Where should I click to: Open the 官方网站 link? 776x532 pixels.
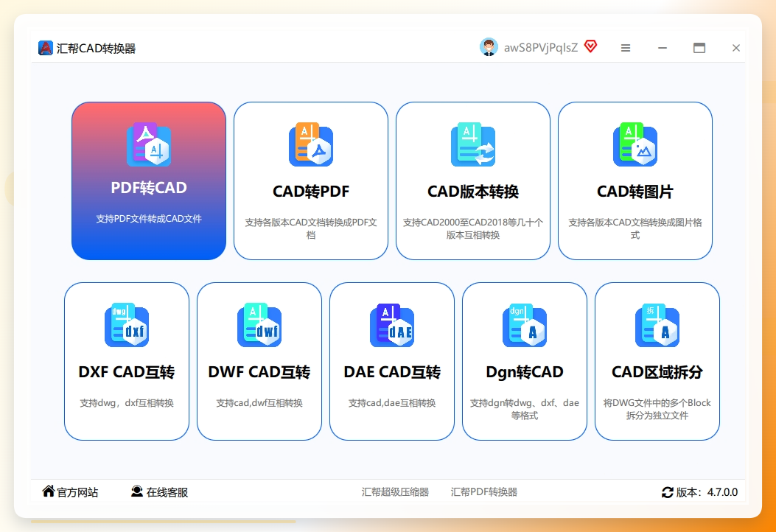click(77, 492)
